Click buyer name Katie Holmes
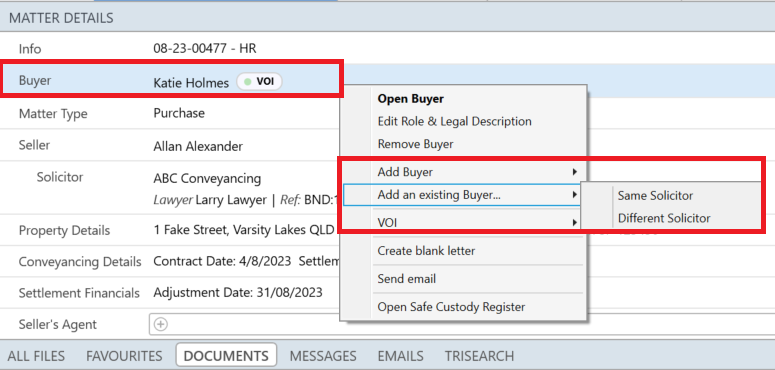The image size is (775, 370). click(x=191, y=82)
